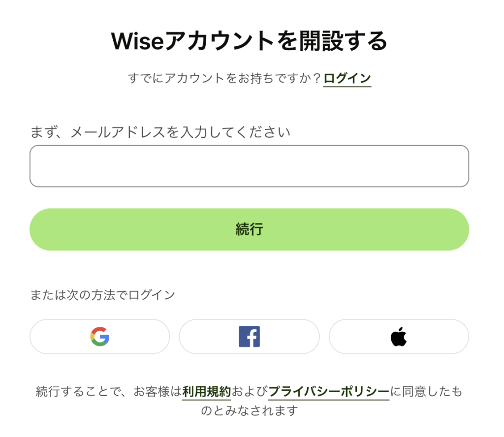Click the または次の方法でログイン text
The image size is (504, 437).
tap(102, 295)
